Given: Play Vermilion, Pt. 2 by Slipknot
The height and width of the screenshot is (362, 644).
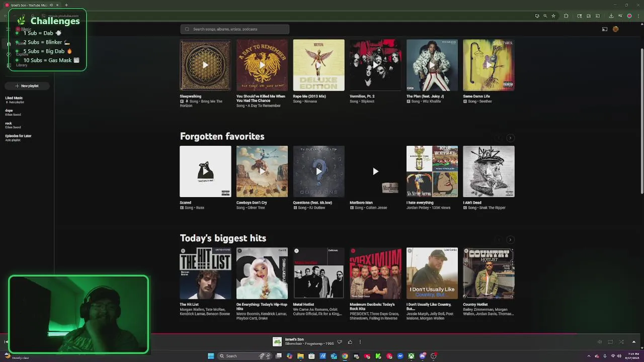Looking at the screenshot, I should [x=375, y=65].
